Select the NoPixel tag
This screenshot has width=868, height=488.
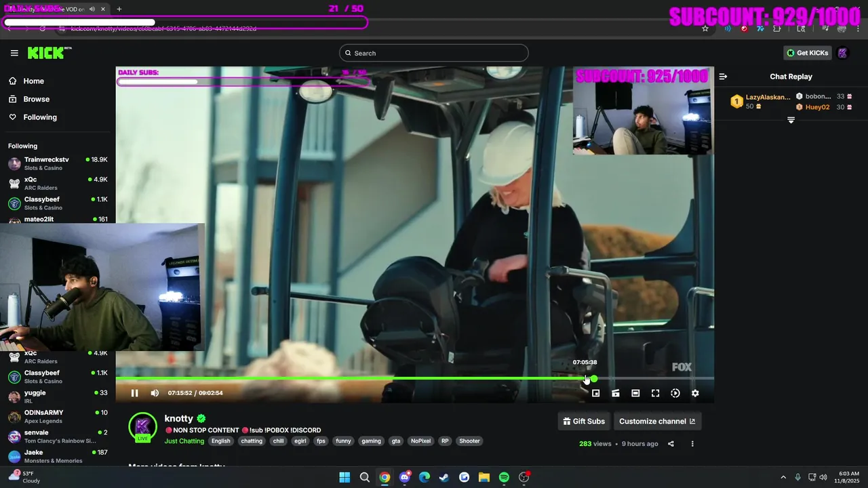coord(420,441)
